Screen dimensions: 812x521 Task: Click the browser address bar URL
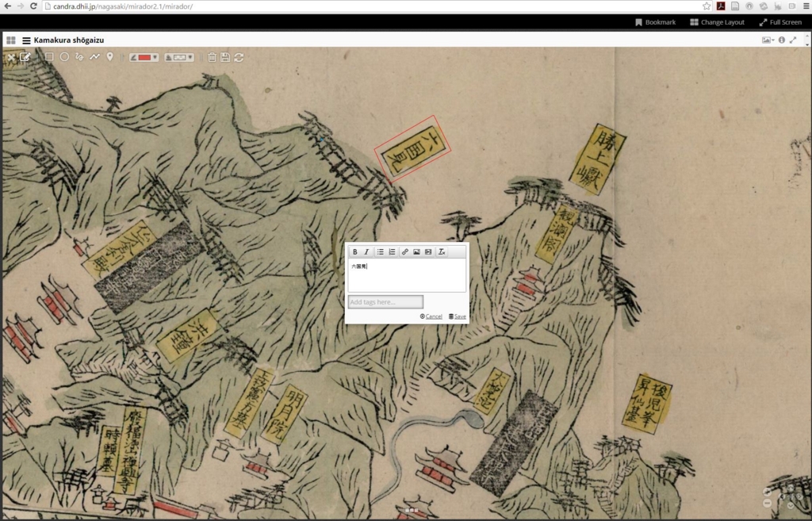123,6
